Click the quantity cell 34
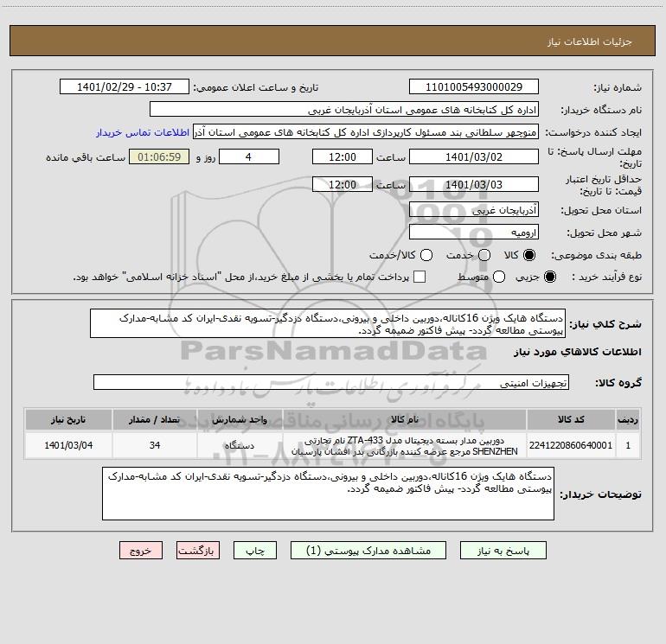 pos(155,445)
